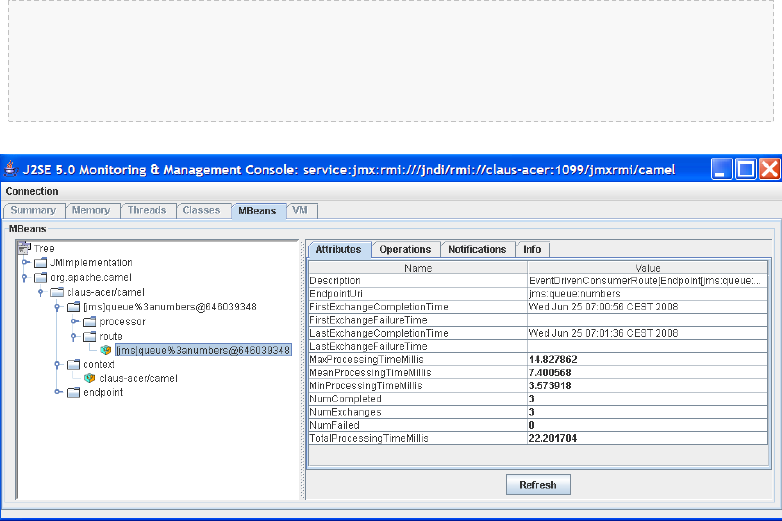Click the [jms]queue%3anumbers folder icon
The height and width of the screenshot is (521, 782).
click(x=73, y=307)
